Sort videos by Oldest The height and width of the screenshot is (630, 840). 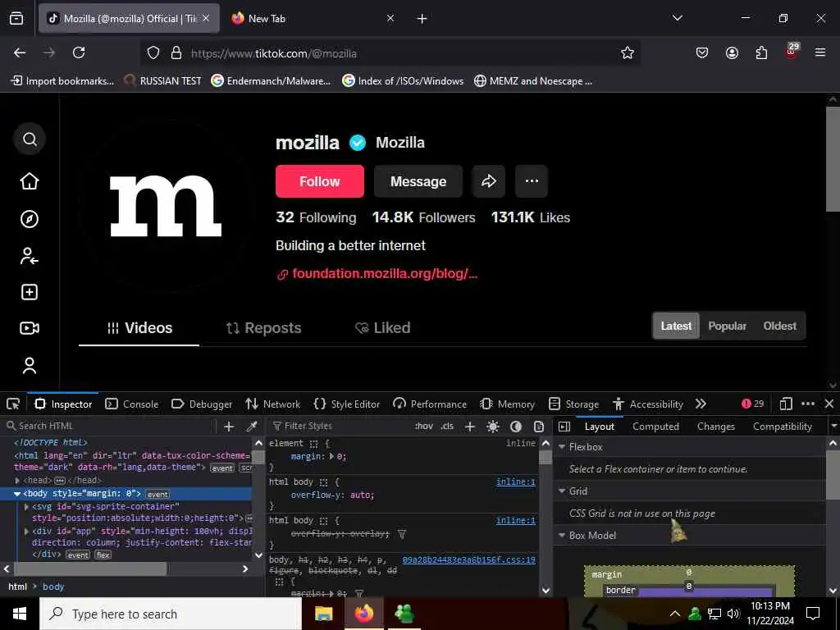point(779,326)
